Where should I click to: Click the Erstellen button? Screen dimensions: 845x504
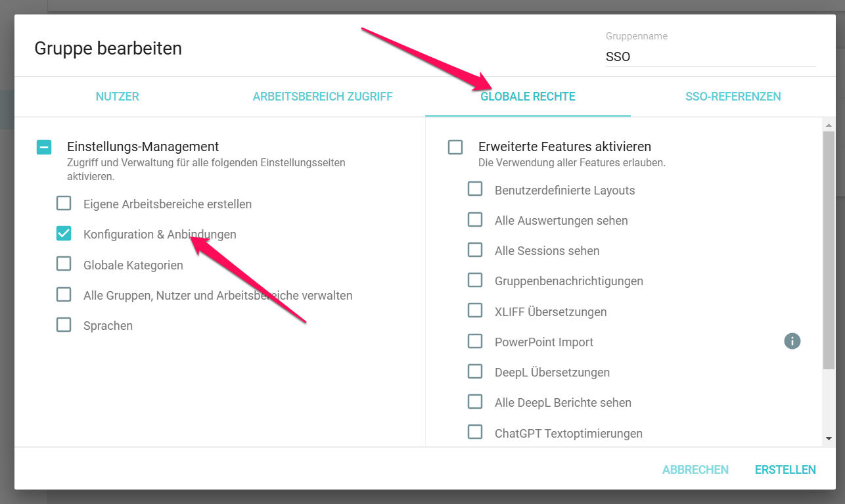point(785,470)
